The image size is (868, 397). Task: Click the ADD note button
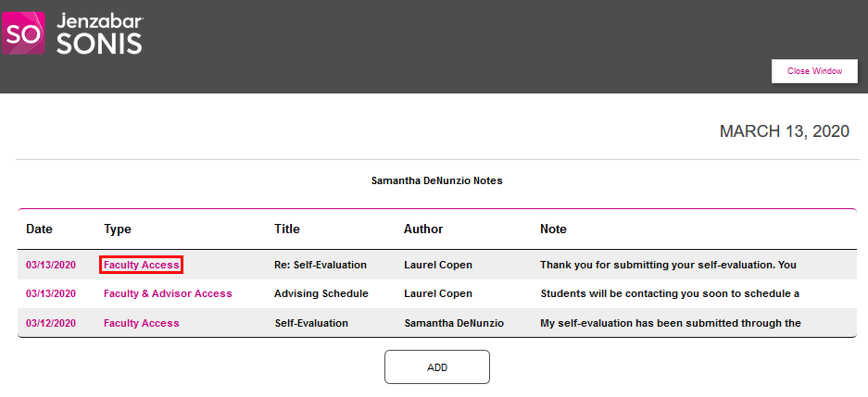[437, 367]
